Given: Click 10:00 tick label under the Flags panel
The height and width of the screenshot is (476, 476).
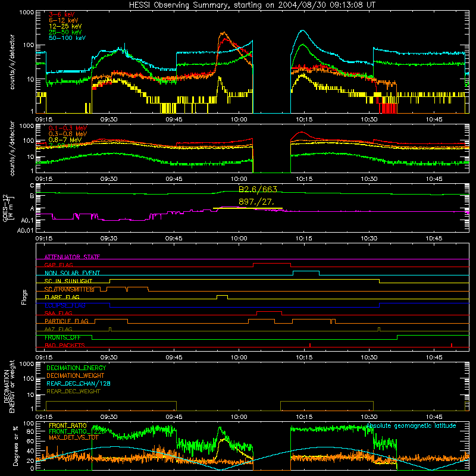Looking at the screenshot, I should [x=239, y=358].
